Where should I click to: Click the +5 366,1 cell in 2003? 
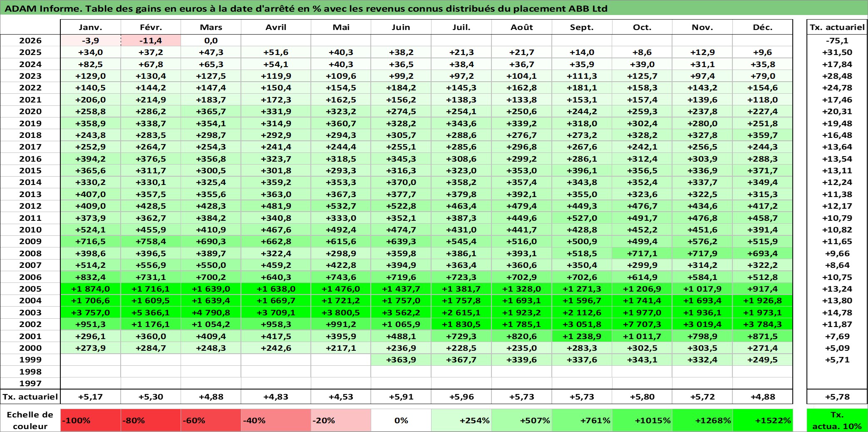[x=151, y=312]
